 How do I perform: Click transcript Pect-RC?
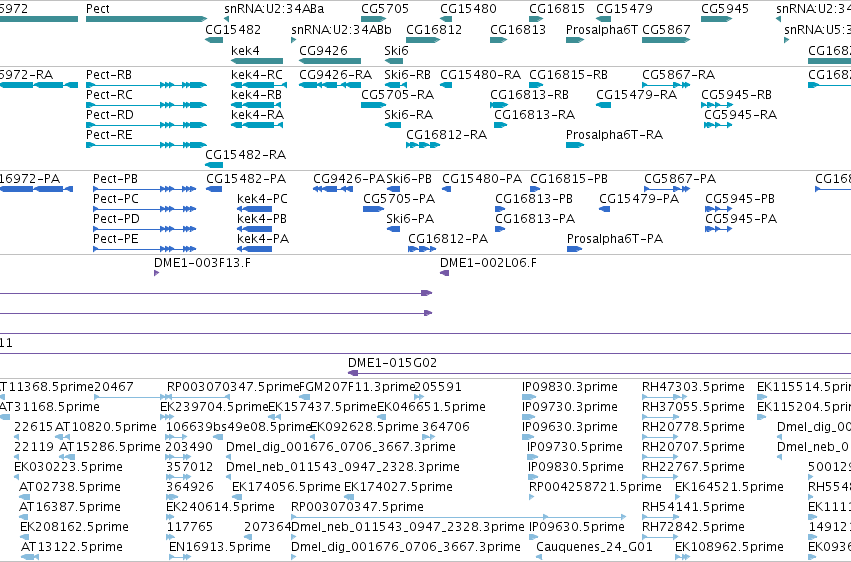(109, 94)
